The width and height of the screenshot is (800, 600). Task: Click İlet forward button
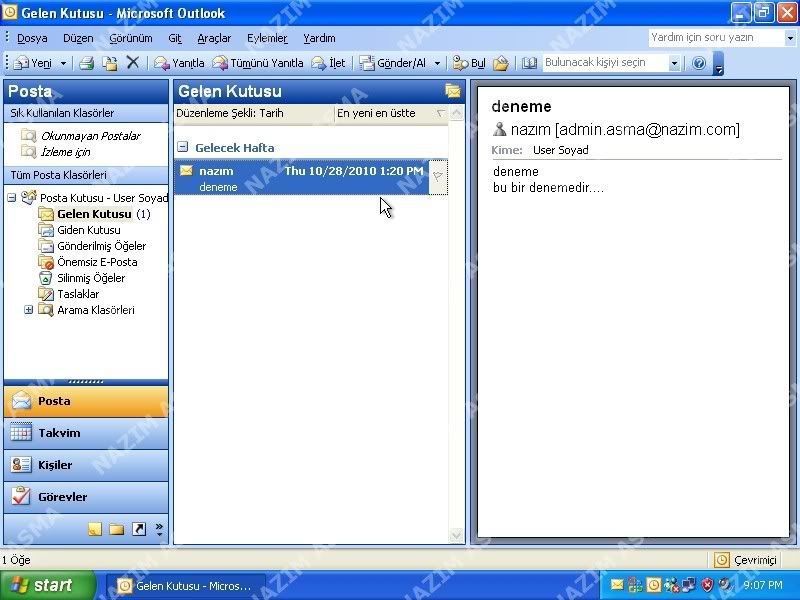pyautogui.click(x=329, y=63)
